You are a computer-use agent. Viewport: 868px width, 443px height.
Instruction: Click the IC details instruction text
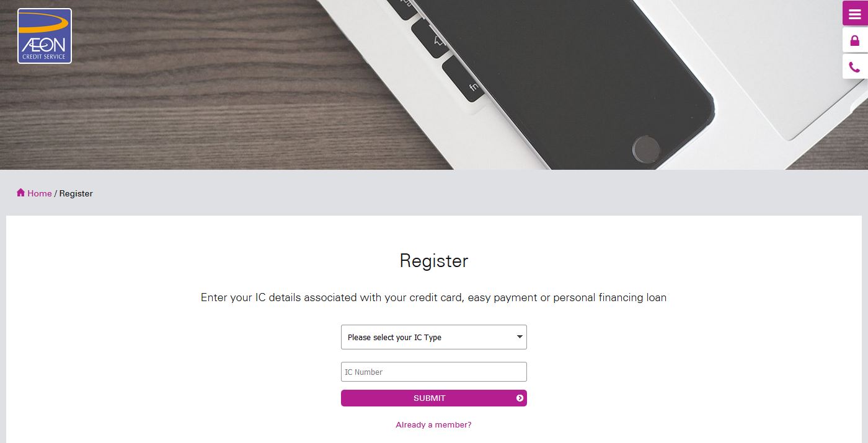tap(433, 297)
